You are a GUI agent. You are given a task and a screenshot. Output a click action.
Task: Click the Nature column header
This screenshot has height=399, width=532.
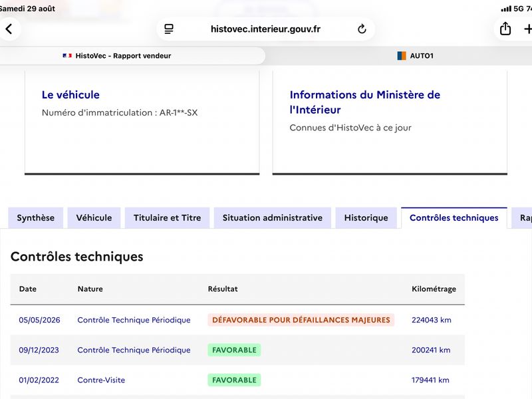pyautogui.click(x=90, y=289)
